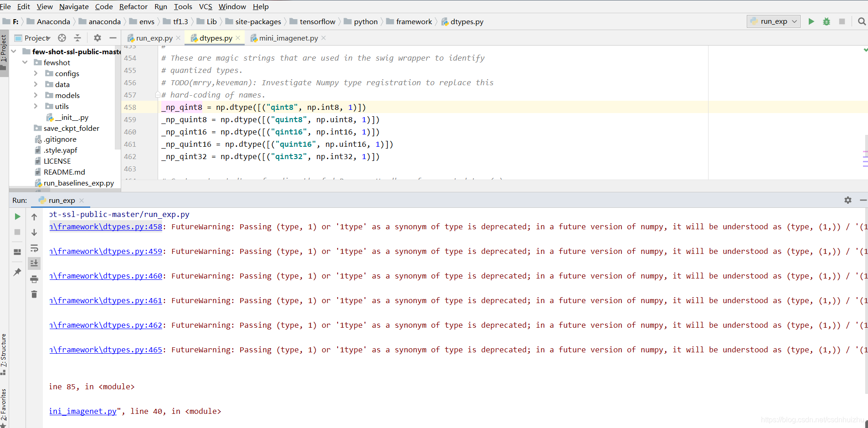The image size is (868, 428).
Task: Expand the configs folder
Action: click(x=36, y=73)
